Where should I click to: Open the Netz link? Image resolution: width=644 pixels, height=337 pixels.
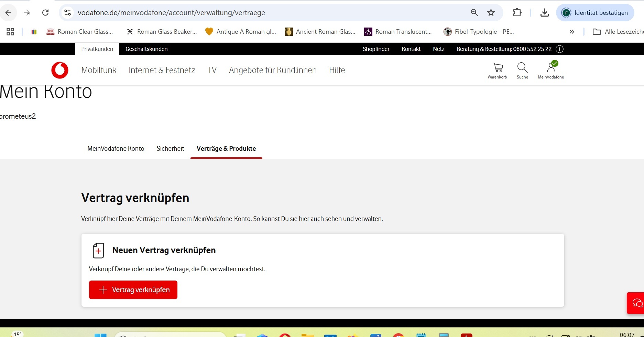(x=438, y=49)
